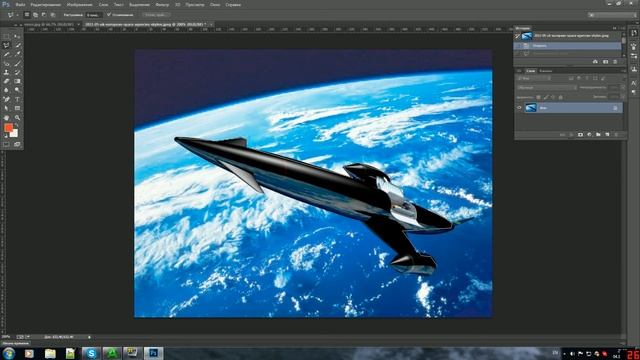The image size is (640, 360).
Task: Select the Polygonal Lasso tool in toolbox
Action: [x=6, y=45]
